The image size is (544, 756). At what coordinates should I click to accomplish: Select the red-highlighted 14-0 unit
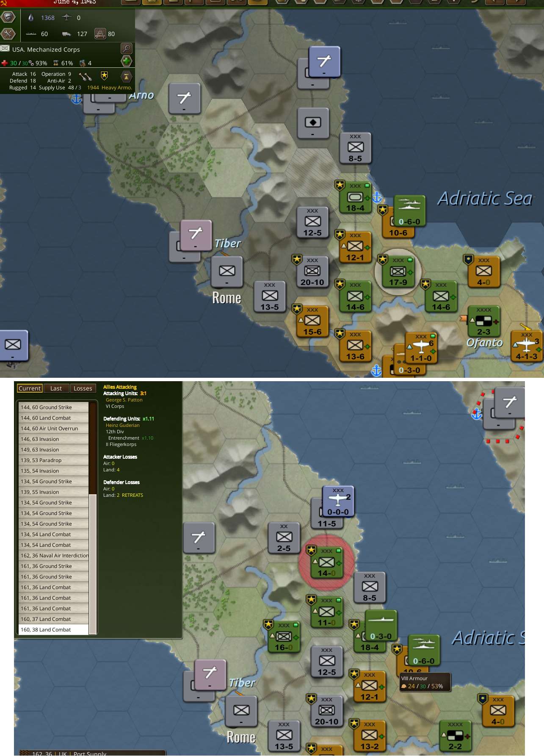[326, 563]
